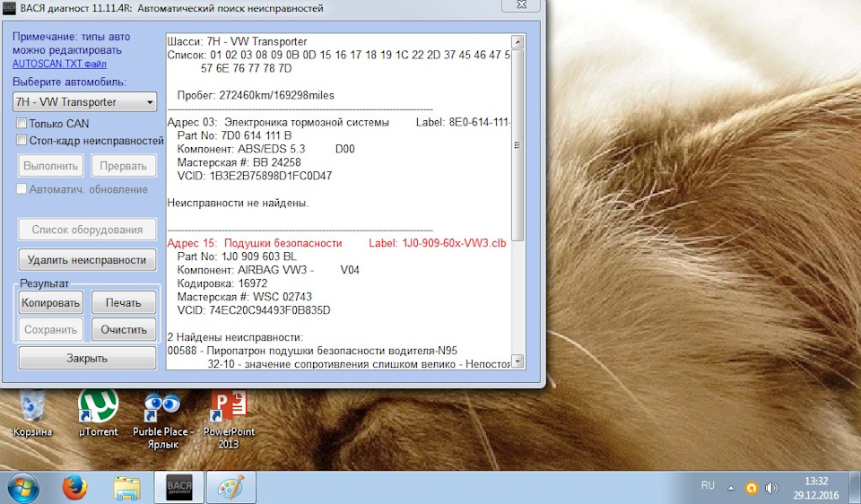This screenshot has width=861, height=504.
Task: Click the red Label: 1J0-909-60x-VW3.clb text
Action: [438, 243]
